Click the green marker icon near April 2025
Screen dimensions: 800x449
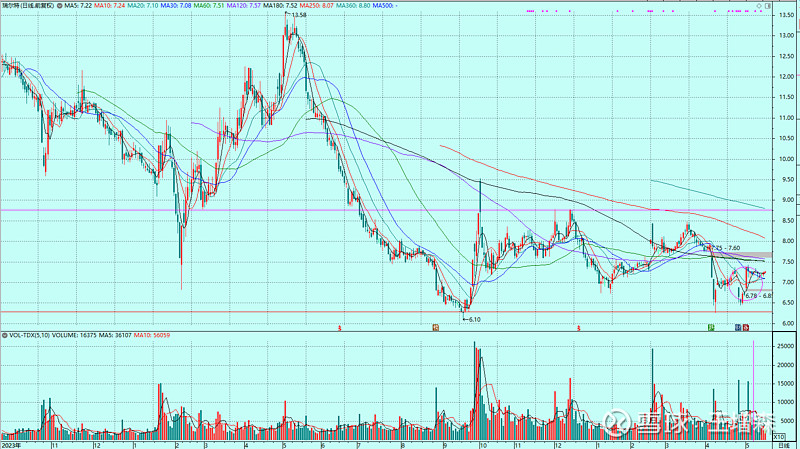[710, 327]
